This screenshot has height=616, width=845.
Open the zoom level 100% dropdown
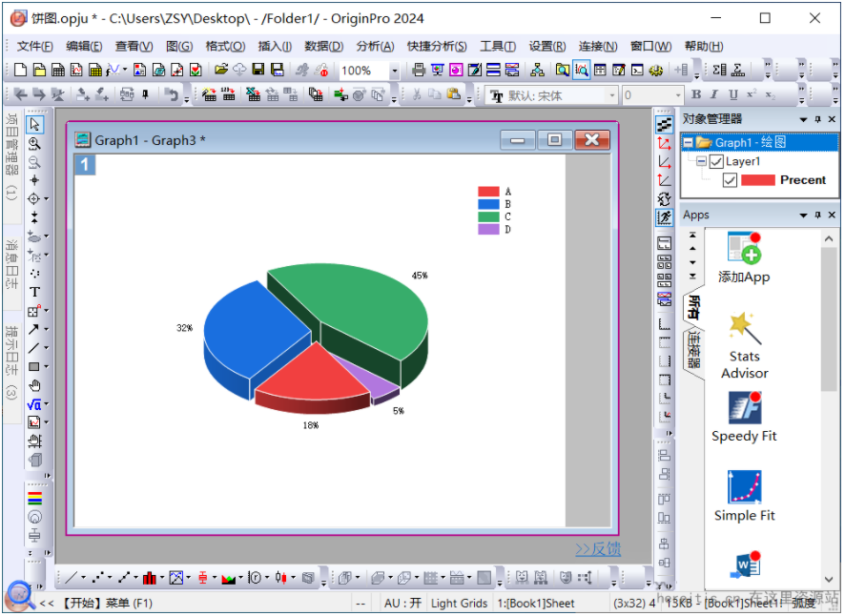tap(395, 70)
